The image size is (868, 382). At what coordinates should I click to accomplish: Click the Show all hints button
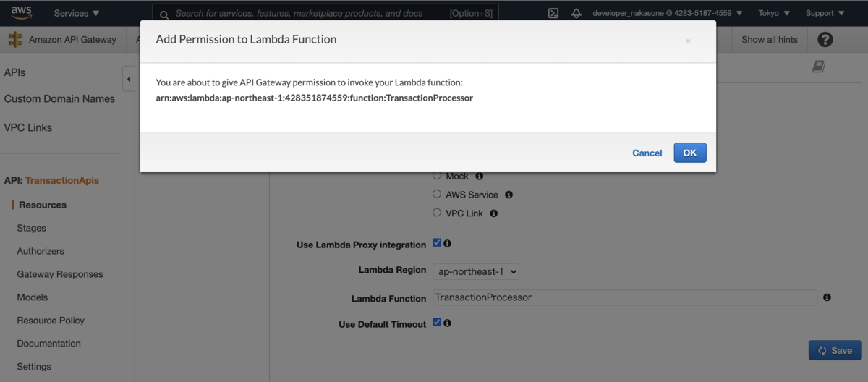pyautogui.click(x=770, y=40)
